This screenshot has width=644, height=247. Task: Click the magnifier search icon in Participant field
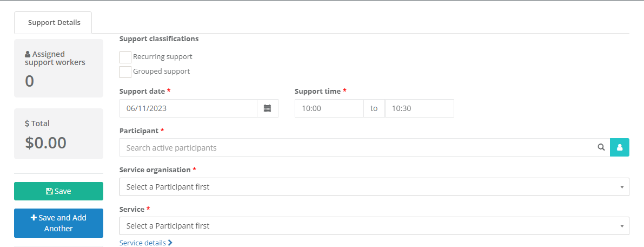click(x=601, y=147)
